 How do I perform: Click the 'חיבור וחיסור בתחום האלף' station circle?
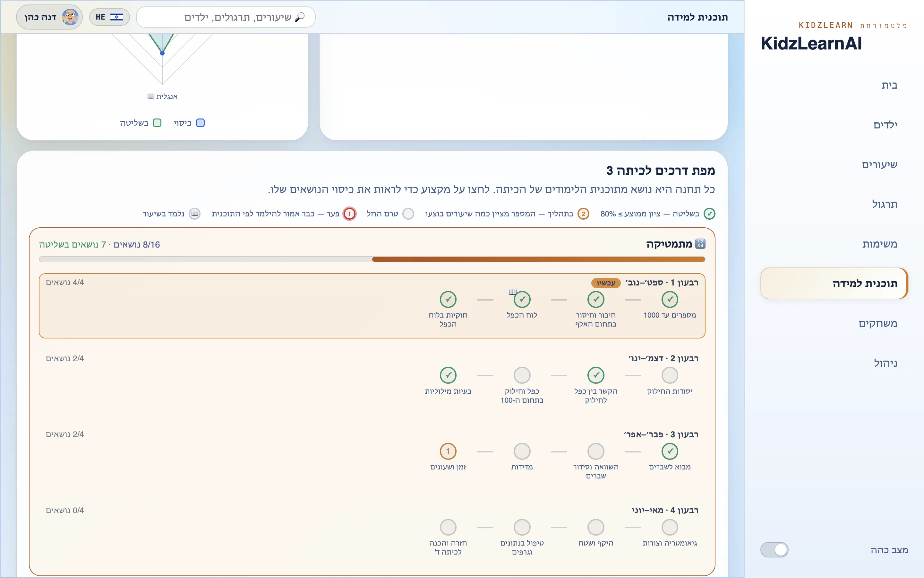pos(596,299)
